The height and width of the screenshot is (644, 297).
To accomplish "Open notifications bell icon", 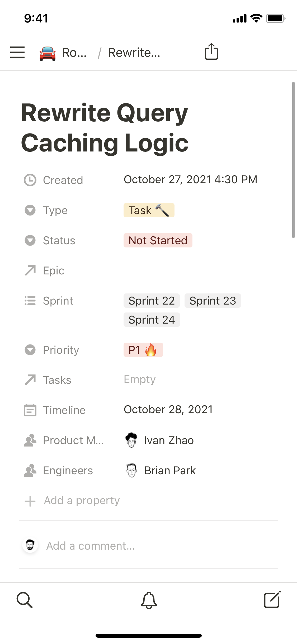I will 149,600.
